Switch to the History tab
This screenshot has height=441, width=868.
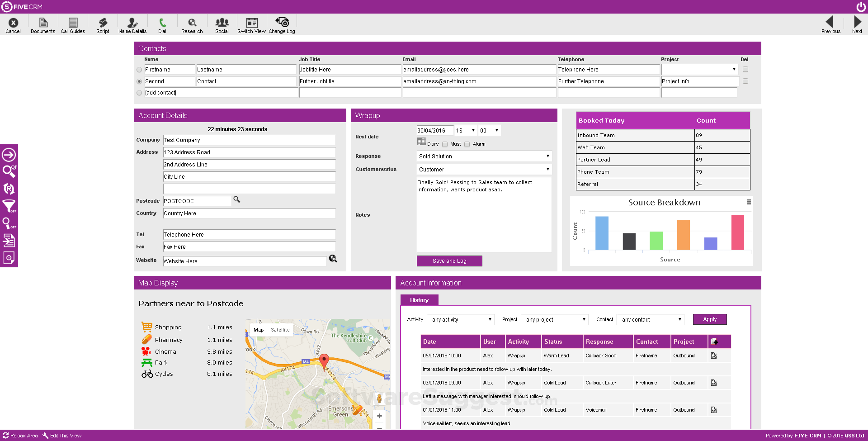[x=419, y=300]
